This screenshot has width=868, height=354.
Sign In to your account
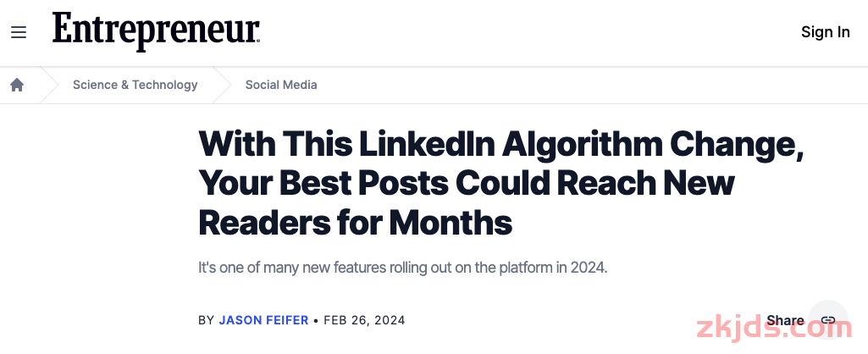[x=826, y=32]
